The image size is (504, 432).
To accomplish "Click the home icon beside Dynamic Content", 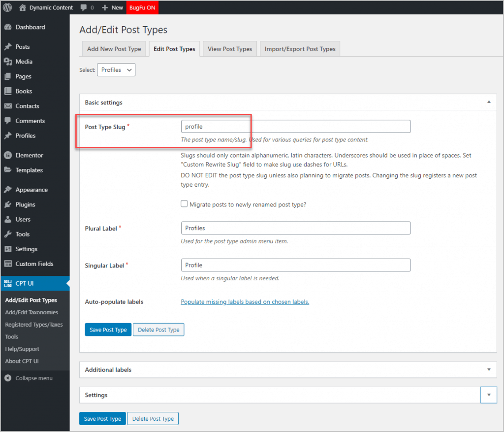I will (x=22, y=7).
